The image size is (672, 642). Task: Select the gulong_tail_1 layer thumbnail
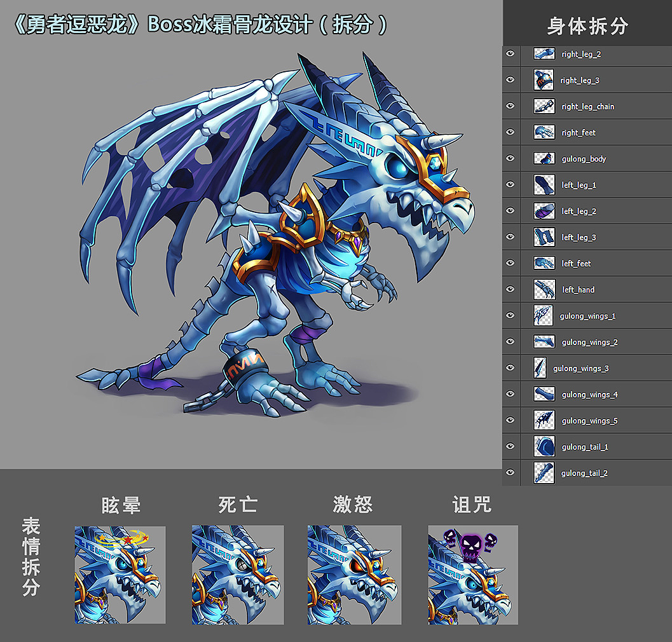[544, 446]
